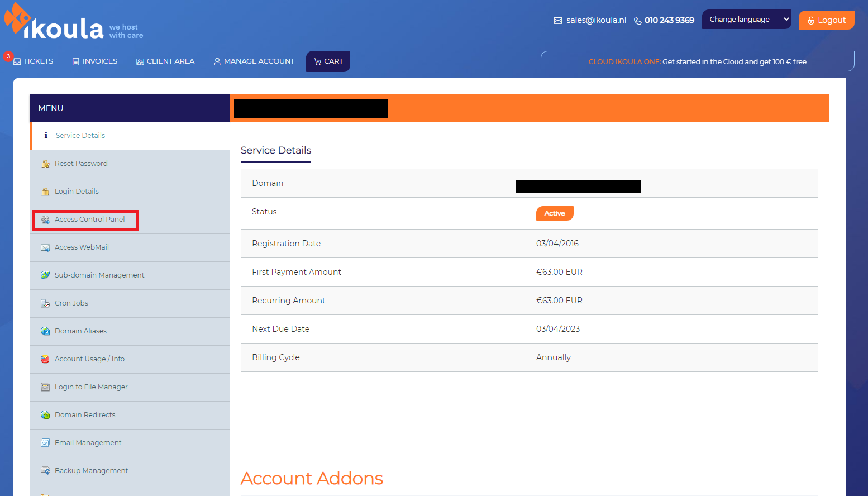Click the sales@ikoula.nl email link
The image size is (868, 496).
tap(595, 20)
